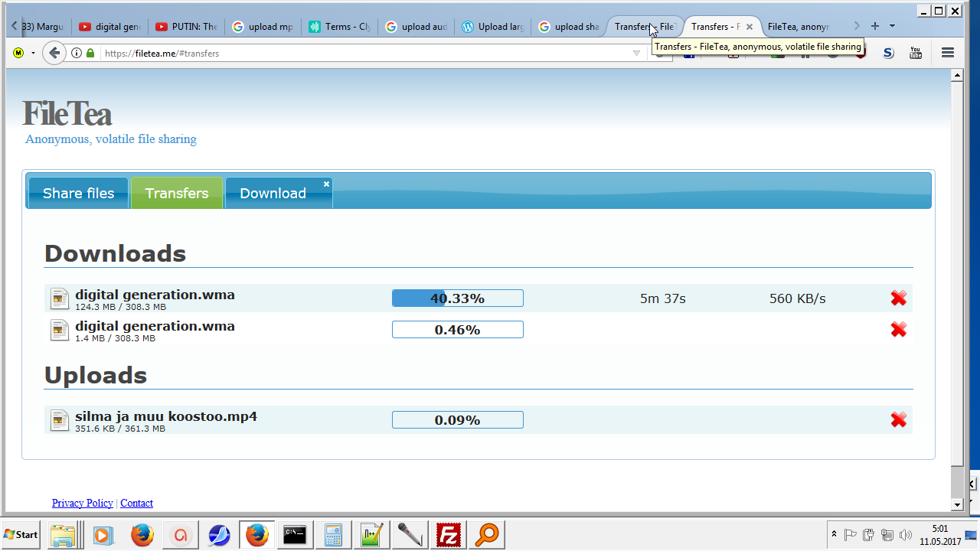Screen dimensions: 980x551
Task: Open the Firefox hamburger menu
Action: 948,53
